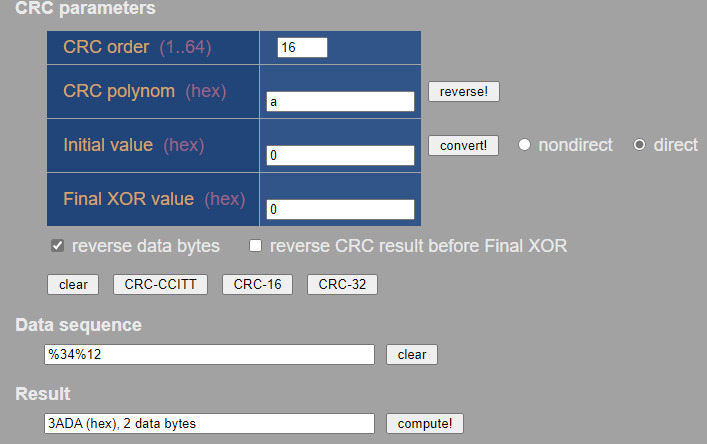707x444 pixels.
Task: Click the Data sequence heading text
Action: tap(79, 325)
